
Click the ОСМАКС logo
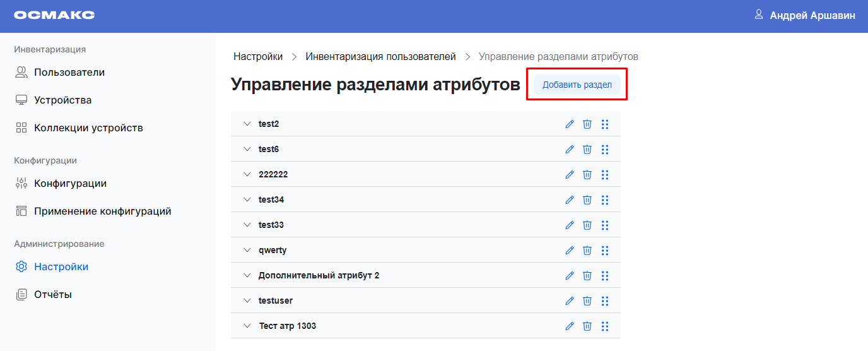[x=54, y=15]
